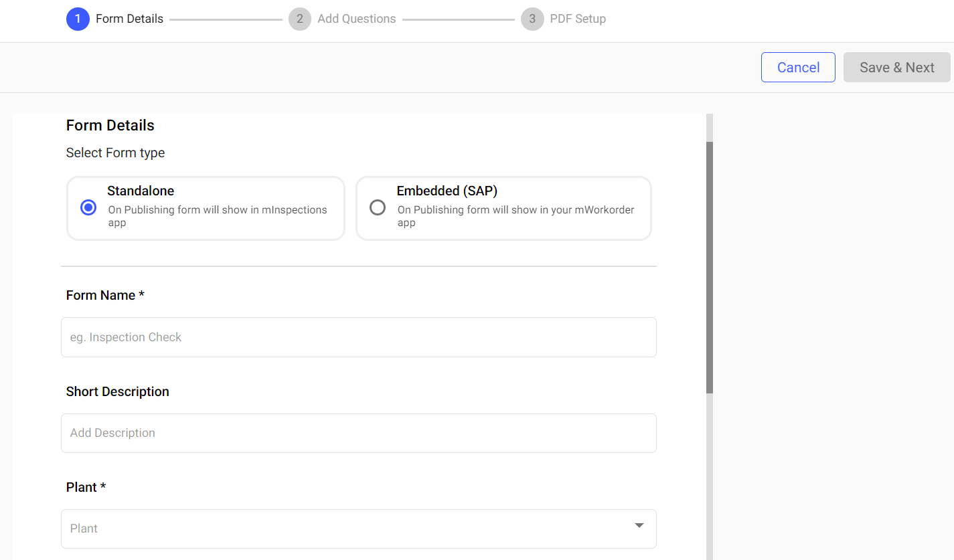
Task: Select the Standalone radio button
Action: coord(88,208)
